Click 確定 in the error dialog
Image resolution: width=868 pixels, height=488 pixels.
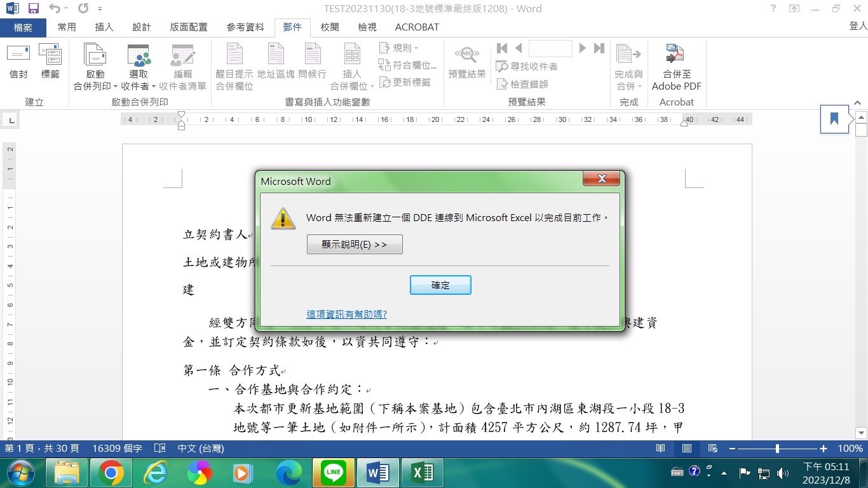tap(440, 285)
